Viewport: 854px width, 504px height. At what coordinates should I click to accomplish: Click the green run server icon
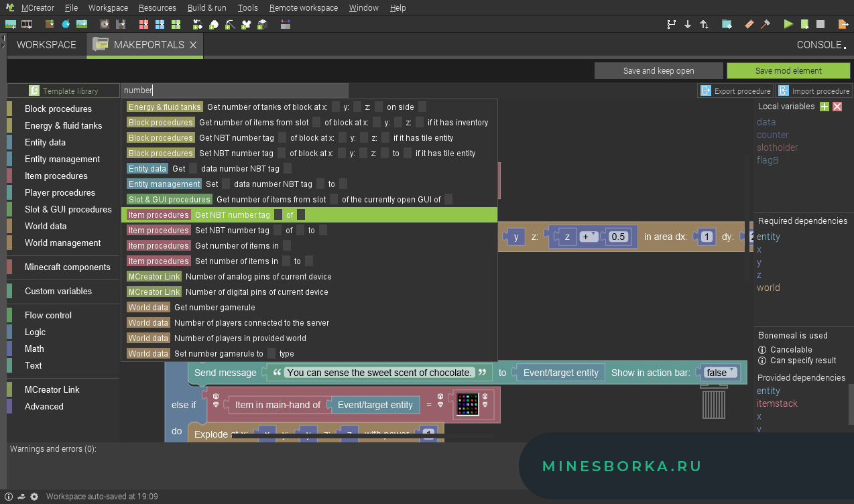[x=804, y=24]
